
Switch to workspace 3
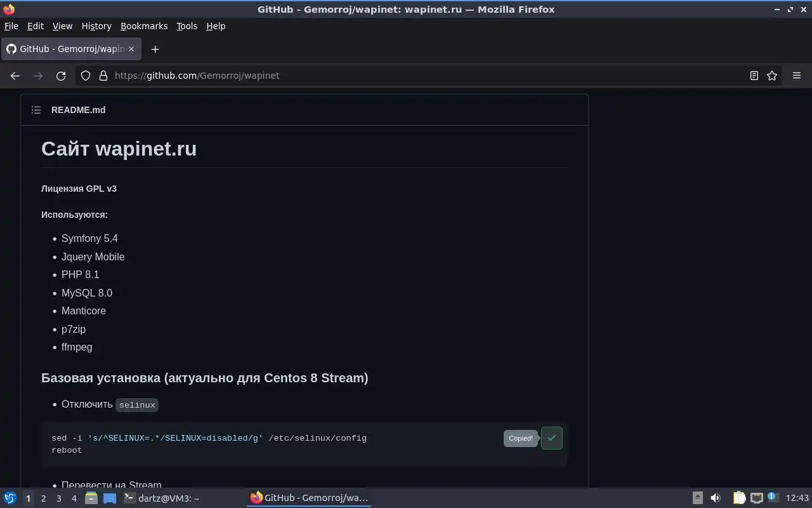58,498
